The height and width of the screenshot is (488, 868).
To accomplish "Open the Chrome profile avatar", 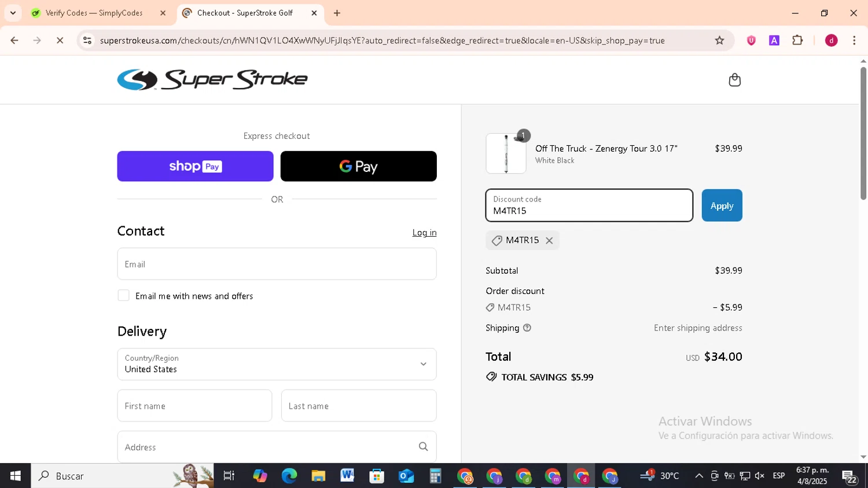I will 831,41.
